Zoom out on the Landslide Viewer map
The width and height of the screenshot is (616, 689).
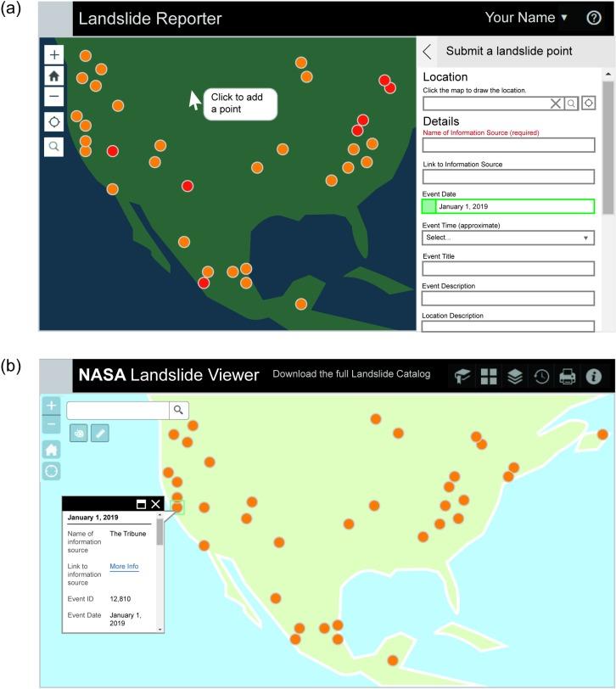tap(52, 424)
